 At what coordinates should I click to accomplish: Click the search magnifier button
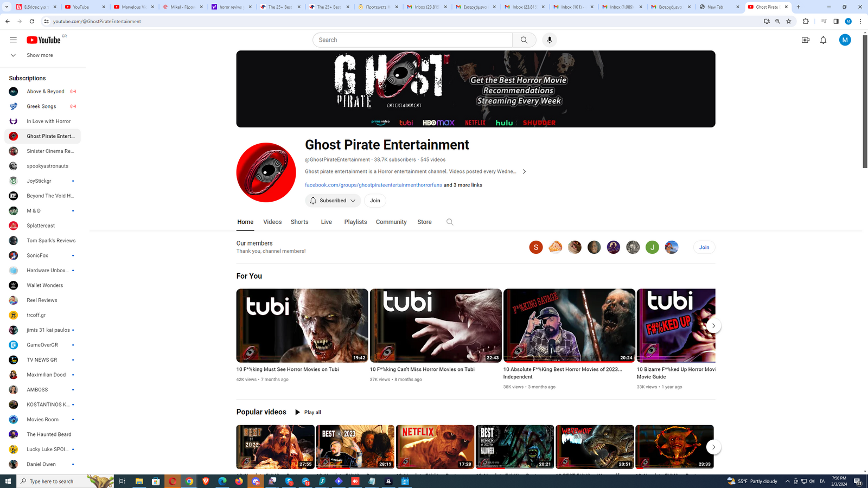pyautogui.click(x=524, y=40)
